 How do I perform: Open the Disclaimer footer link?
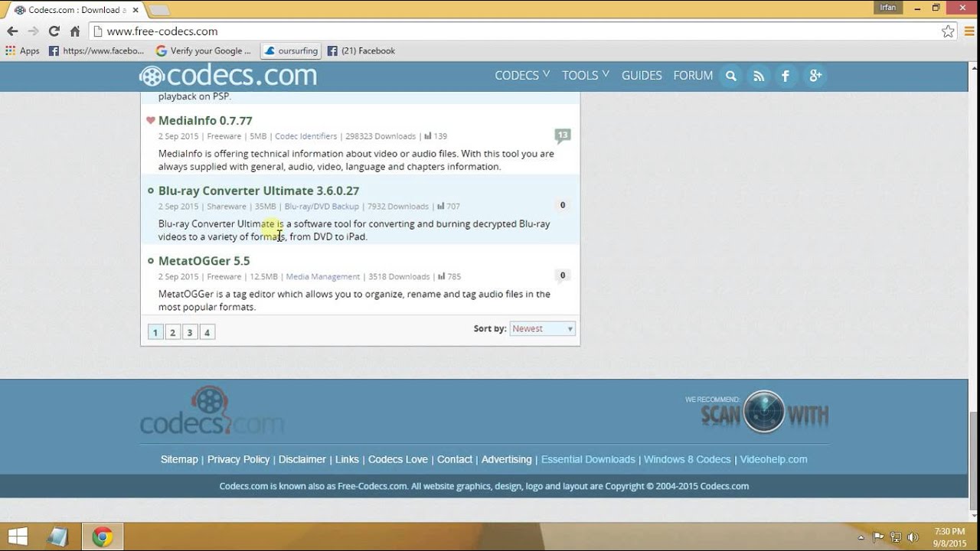[x=302, y=459]
